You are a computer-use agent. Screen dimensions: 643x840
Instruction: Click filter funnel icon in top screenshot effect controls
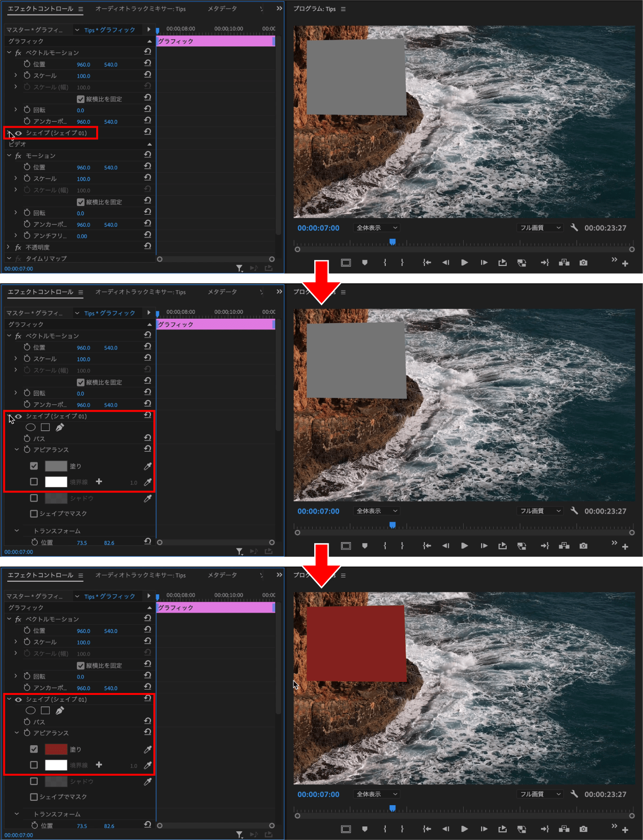[239, 268]
